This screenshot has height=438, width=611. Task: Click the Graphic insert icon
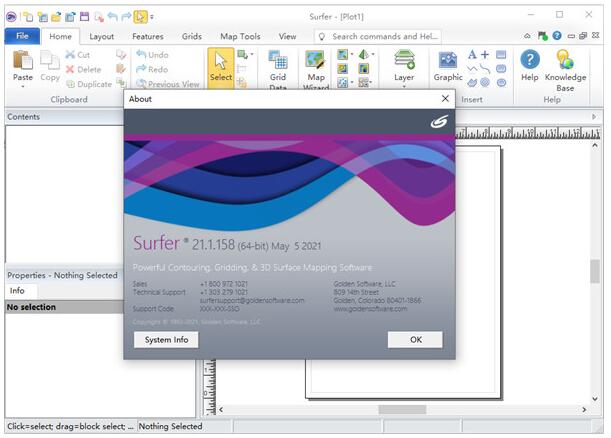pyautogui.click(x=448, y=62)
